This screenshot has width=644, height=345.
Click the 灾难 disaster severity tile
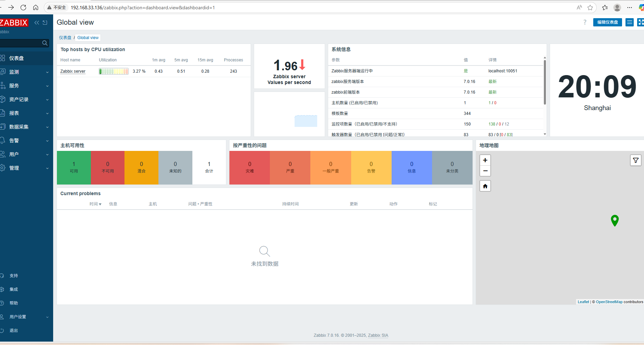coord(250,168)
